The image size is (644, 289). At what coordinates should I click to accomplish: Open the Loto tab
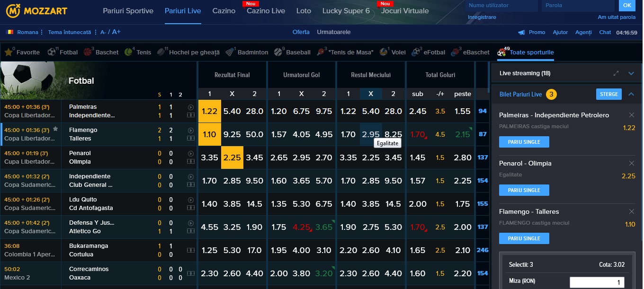pyautogui.click(x=304, y=11)
